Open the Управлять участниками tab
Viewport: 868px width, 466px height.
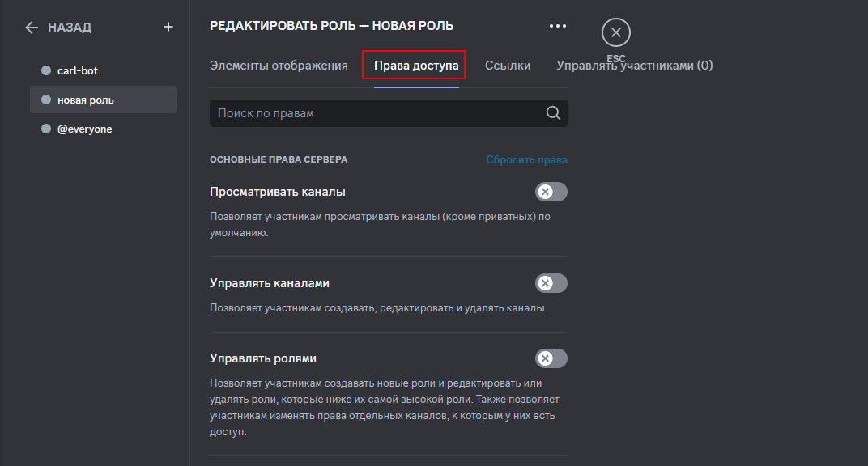pos(634,66)
